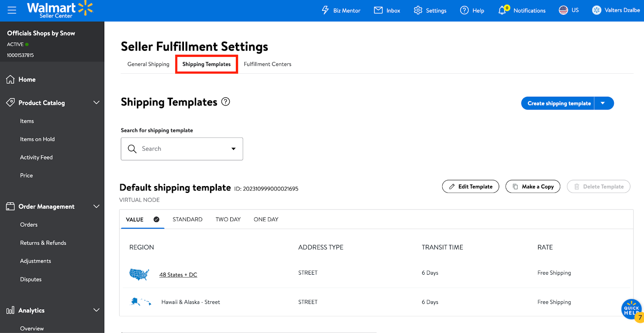Click the seller ID 10001537815
The image size is (644, 333).
(x=20, y=55)
